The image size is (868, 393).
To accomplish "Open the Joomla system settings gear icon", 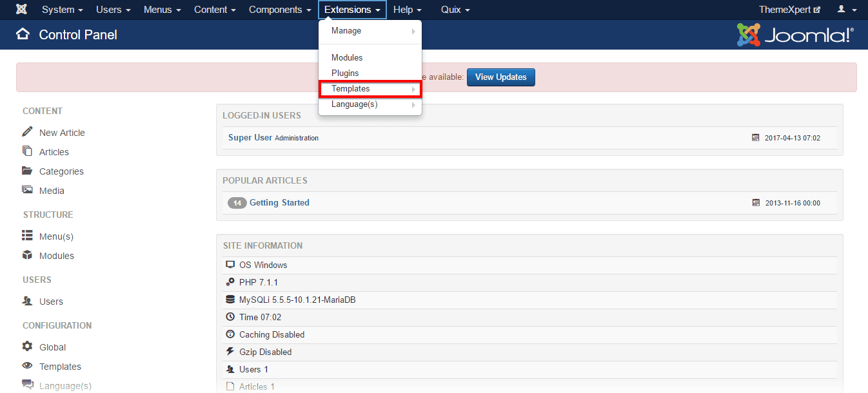I will click(x=21, y=9).
